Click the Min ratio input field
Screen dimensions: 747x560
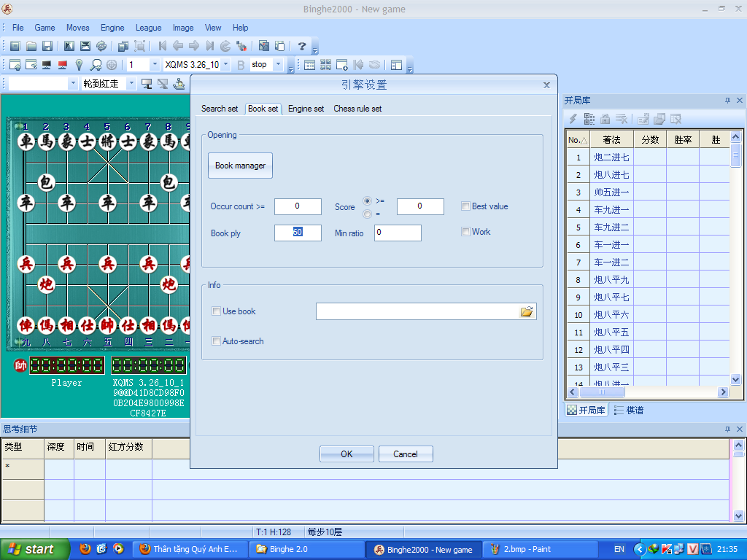(398, 233)
